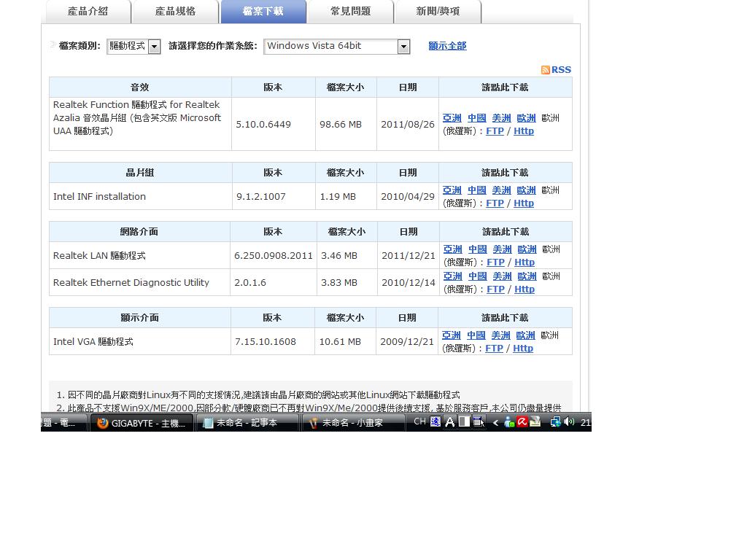The image size is (747, 560).
Task: Click the 'Realtek LAN 驅動程式' name cell
Action: coord(139,256)
